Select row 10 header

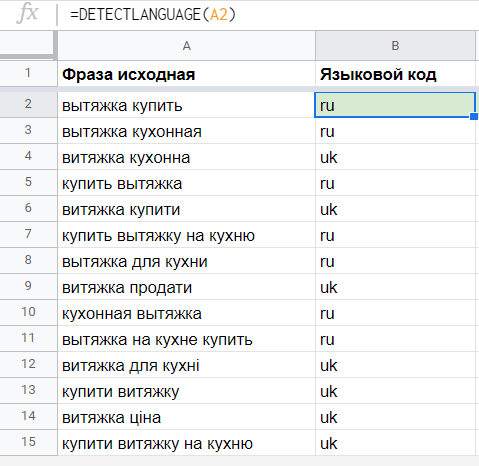coord(28,312)
